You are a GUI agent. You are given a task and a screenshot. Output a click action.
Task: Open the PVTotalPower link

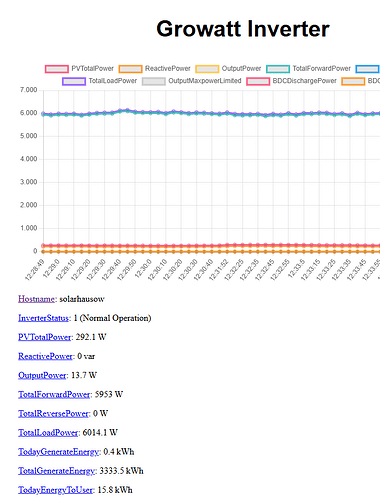[45, 337]
